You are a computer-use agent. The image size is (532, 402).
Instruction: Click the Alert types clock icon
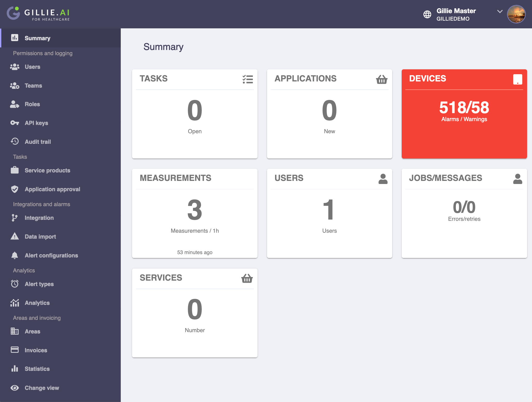tap(15, 284)
